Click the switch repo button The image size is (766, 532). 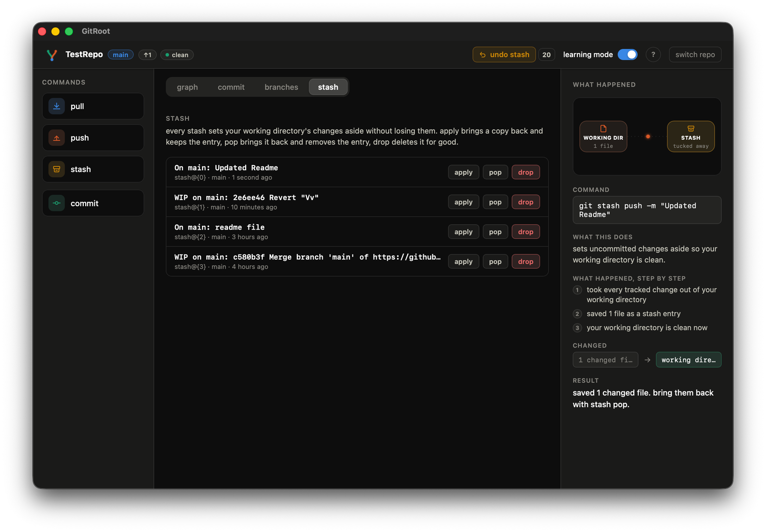(695, 55)
